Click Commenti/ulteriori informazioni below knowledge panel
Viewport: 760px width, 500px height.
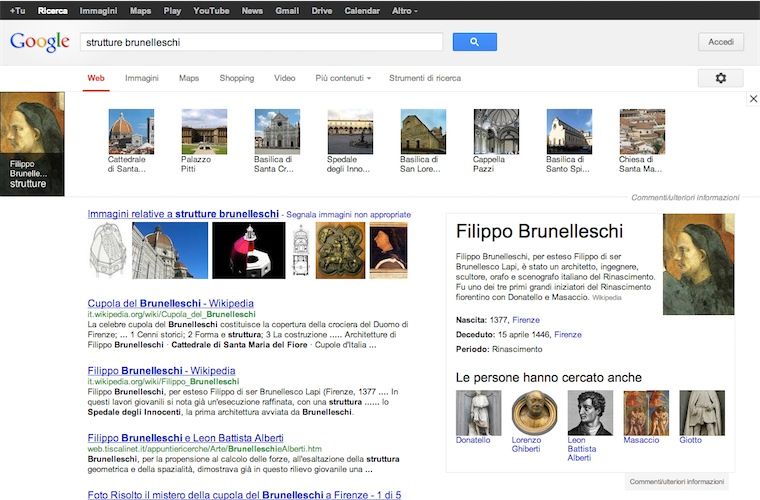pos(677,482)
